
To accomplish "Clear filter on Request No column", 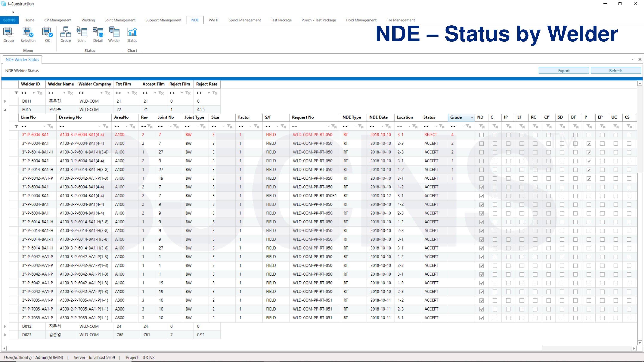I will [334, 126].
